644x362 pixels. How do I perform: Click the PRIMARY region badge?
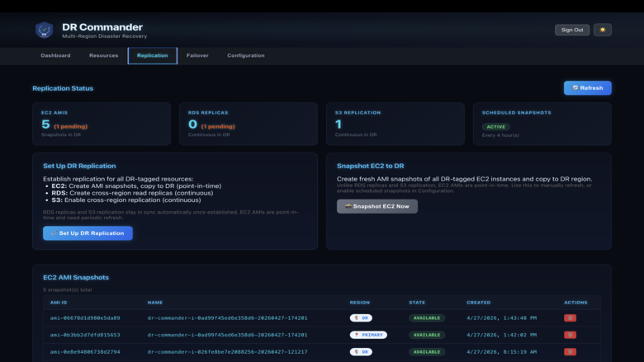(368, 335)
